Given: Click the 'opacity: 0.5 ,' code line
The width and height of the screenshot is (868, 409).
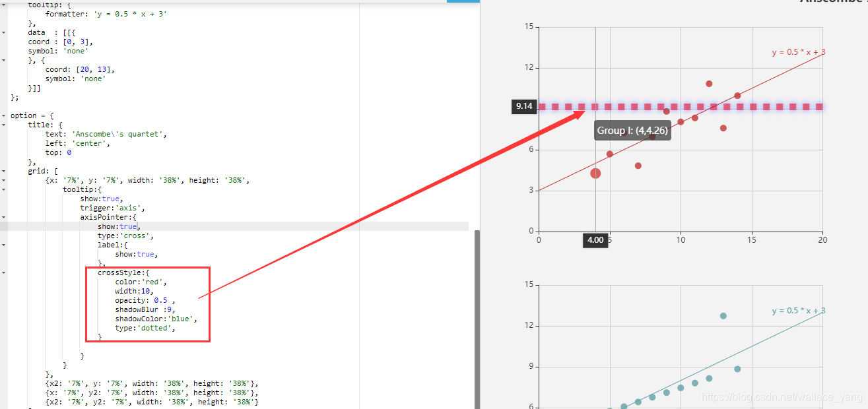Looking at the screenshot, I should 145,300.
